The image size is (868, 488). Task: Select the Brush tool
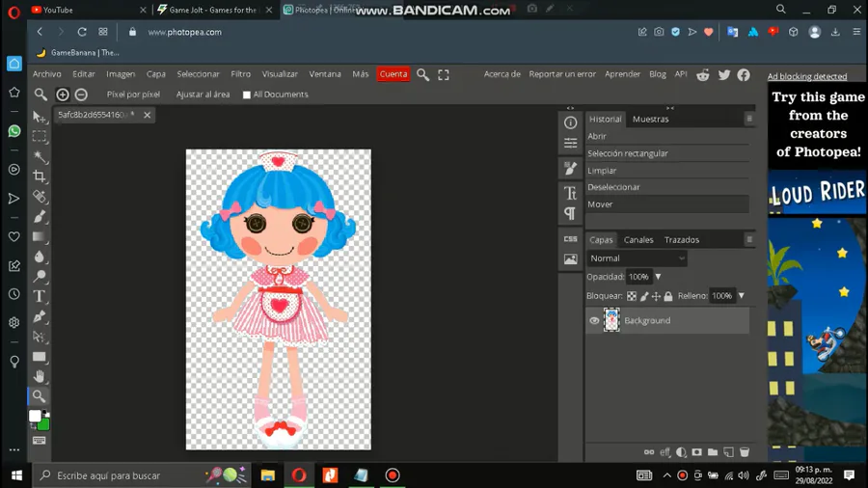coord(39,216)
